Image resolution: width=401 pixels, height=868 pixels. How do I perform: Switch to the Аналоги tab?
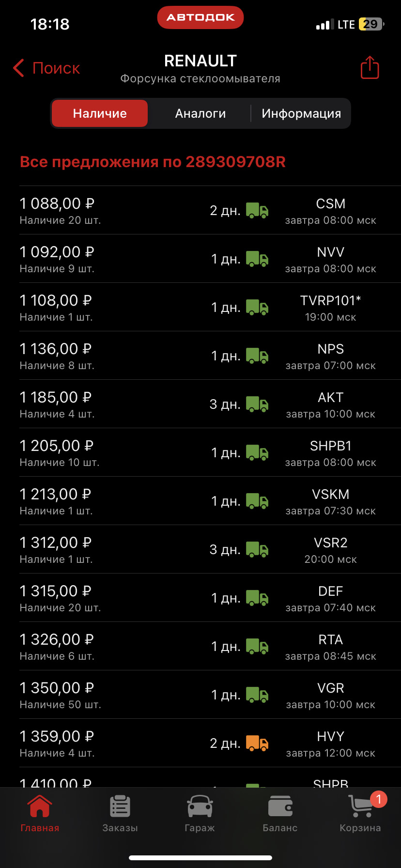200,113
